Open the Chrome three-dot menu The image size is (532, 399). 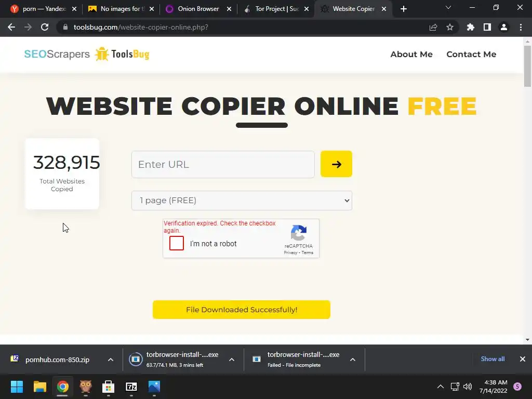click(x=521, y=27)
